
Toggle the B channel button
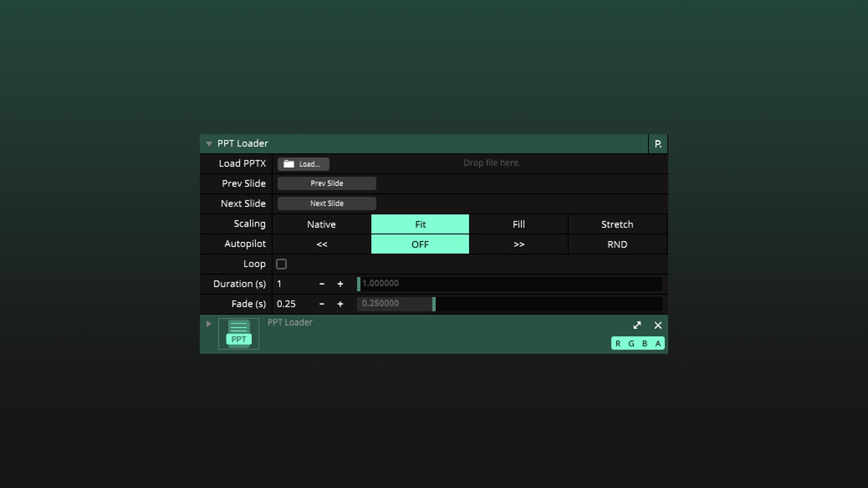[645, 343]
